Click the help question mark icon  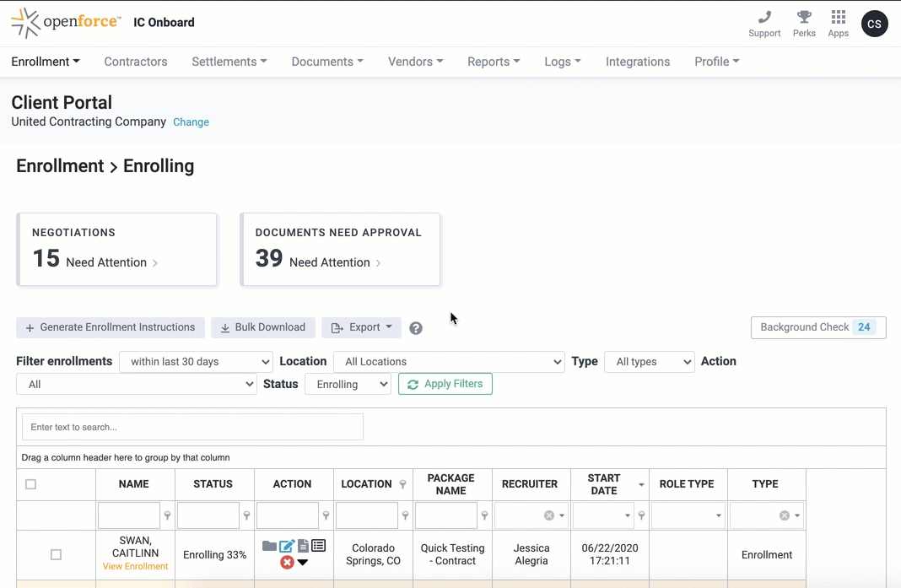(416, 328)
